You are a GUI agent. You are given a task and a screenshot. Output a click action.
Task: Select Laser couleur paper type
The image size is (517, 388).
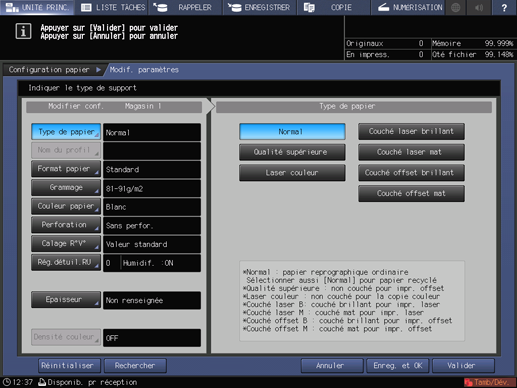[x=292, y=173]
